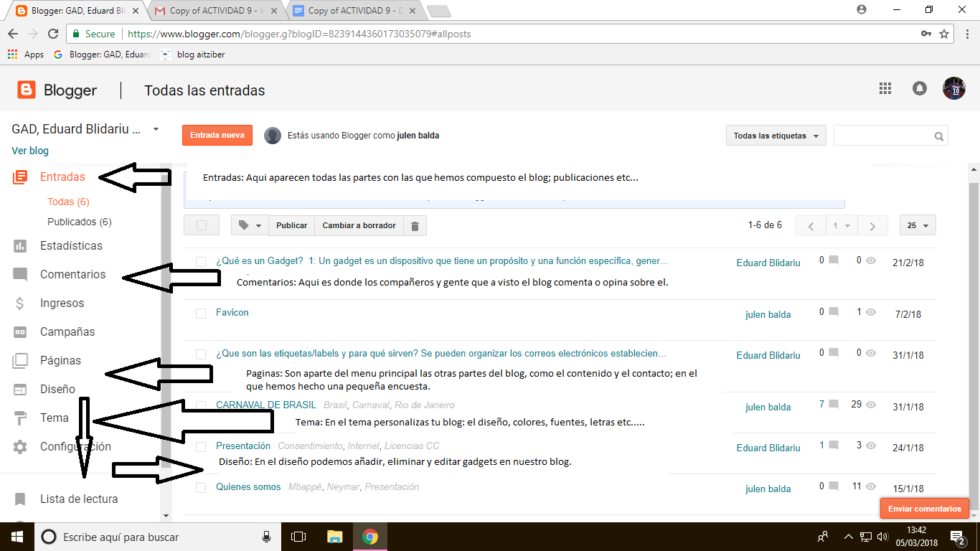Click the 29 views count
Viewport: 980px width, 551px height.
(x=856, y=405)
